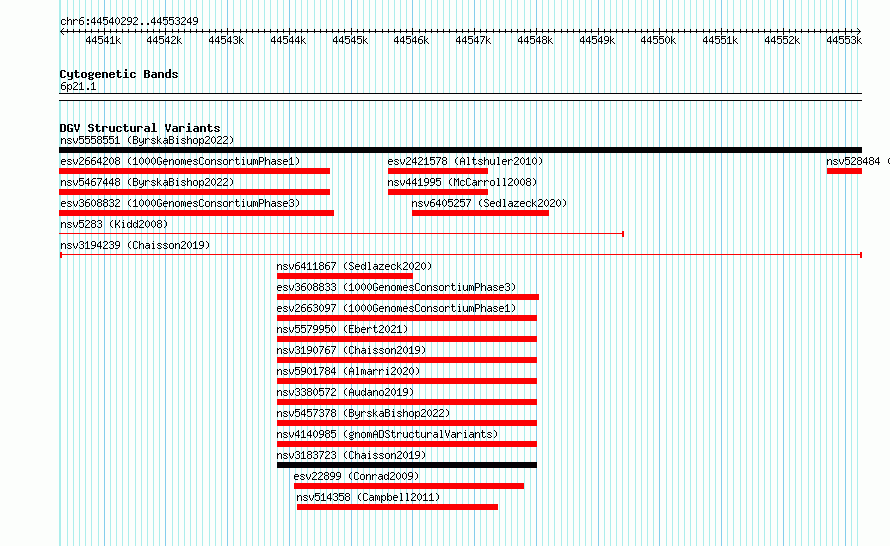The width and height of the screenshot is (890, 546).
Task: Open nsv5283 (Kidd2008) label
Action: click(x=114, y=224)
